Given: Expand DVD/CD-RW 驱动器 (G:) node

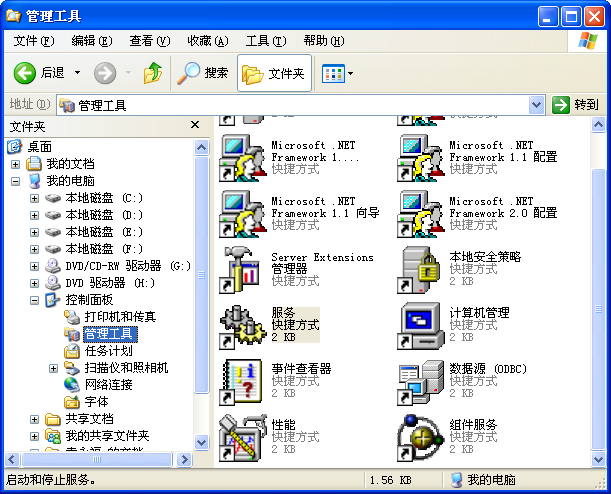Looking at the screenshot, I should pyautogui.click(x=35, y=266).
